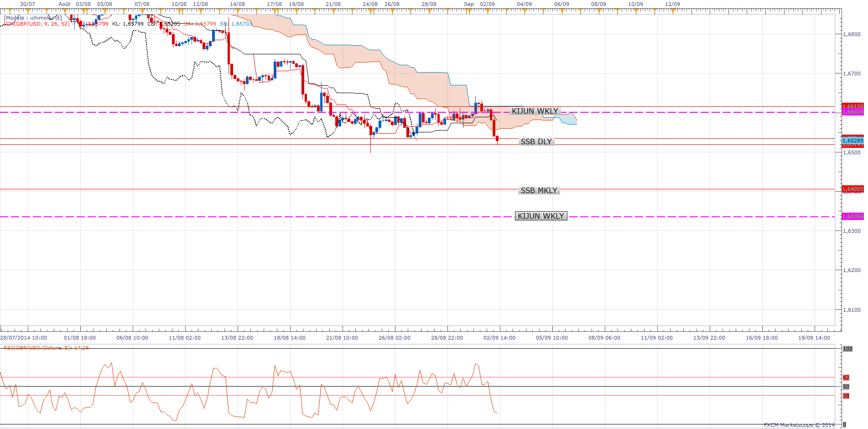Click the orange marker under the 10/09 date
The height and width of the screenshot is (429, 868).
click(x=635, y=10)
